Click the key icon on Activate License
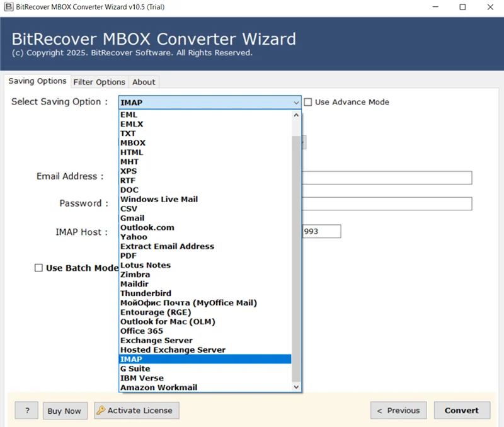Screen dimensions: 504x427 [101, 411]
